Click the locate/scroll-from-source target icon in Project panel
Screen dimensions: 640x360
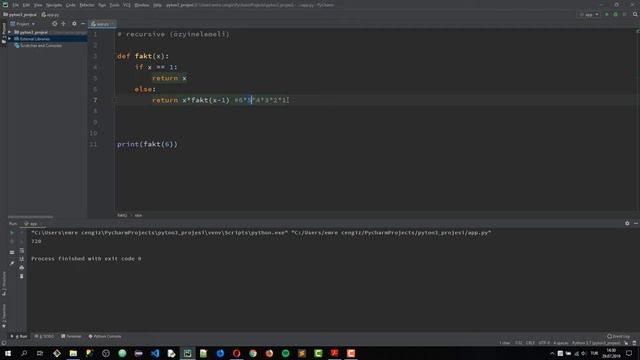click(55, 24)
